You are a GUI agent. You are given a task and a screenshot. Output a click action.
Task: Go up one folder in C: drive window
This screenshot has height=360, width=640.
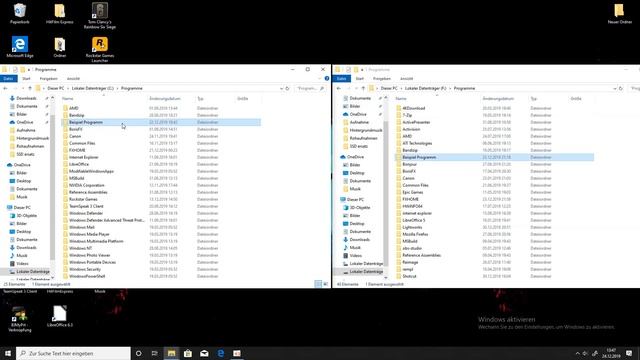(29, 88)
